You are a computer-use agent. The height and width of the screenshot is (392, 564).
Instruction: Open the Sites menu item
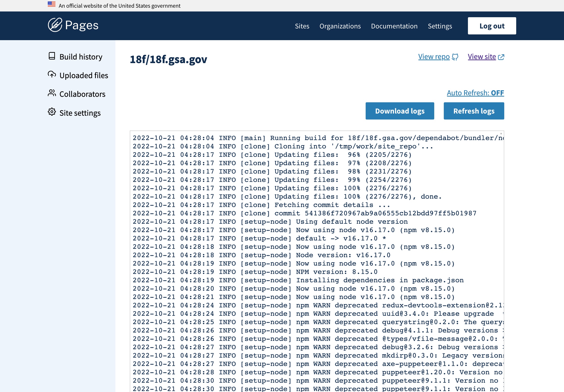[x=302, y=26]
